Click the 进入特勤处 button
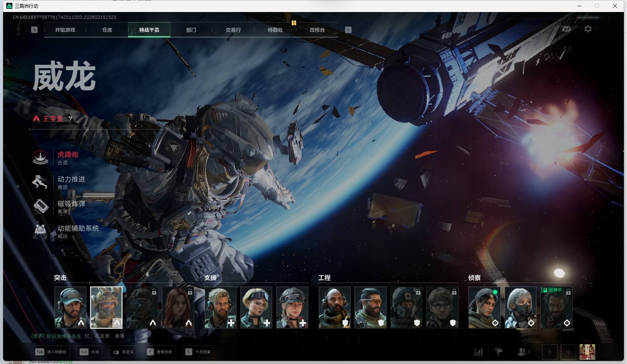The image size is (627, 364). [x=51, y=352]
